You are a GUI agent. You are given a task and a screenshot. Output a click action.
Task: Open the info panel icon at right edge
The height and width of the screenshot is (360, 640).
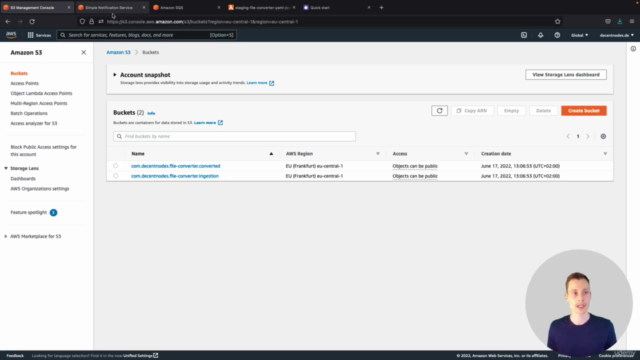[x=633, y=49]
